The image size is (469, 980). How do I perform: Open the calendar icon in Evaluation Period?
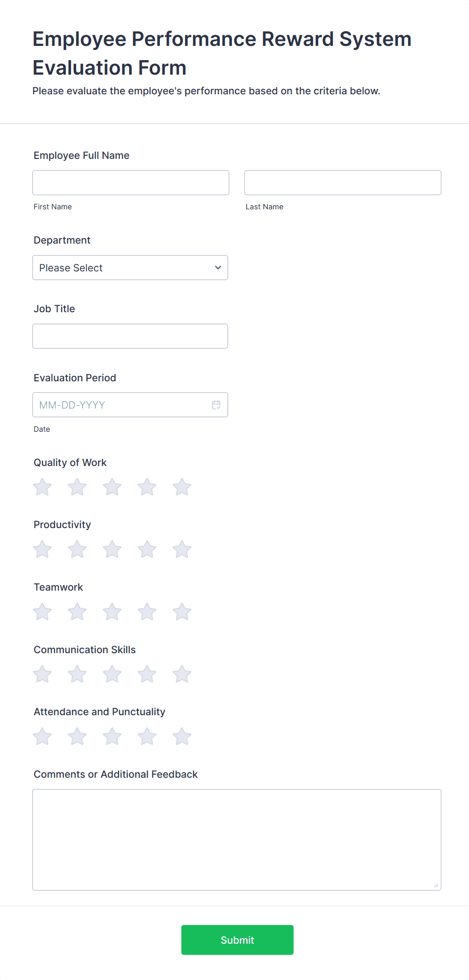point(216,405)
